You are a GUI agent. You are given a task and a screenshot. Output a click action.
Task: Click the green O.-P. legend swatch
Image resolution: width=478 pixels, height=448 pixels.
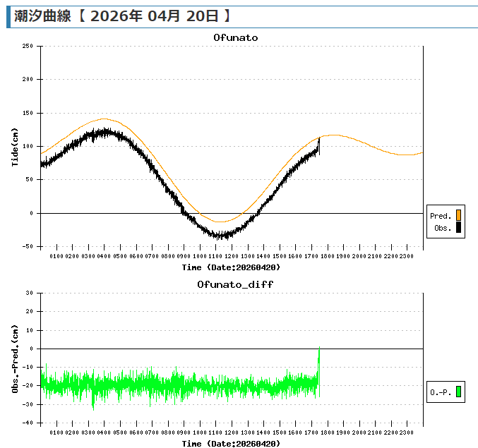click(458, 391)
